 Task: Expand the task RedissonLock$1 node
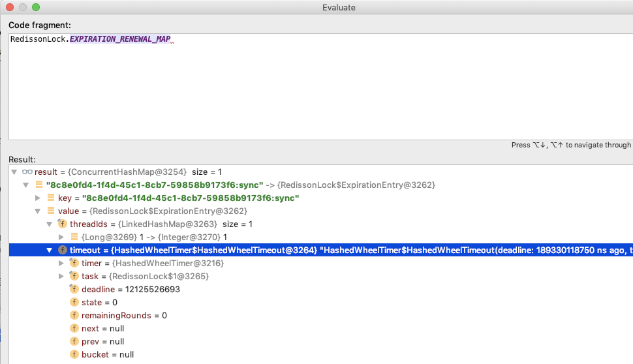coord(61,276)
